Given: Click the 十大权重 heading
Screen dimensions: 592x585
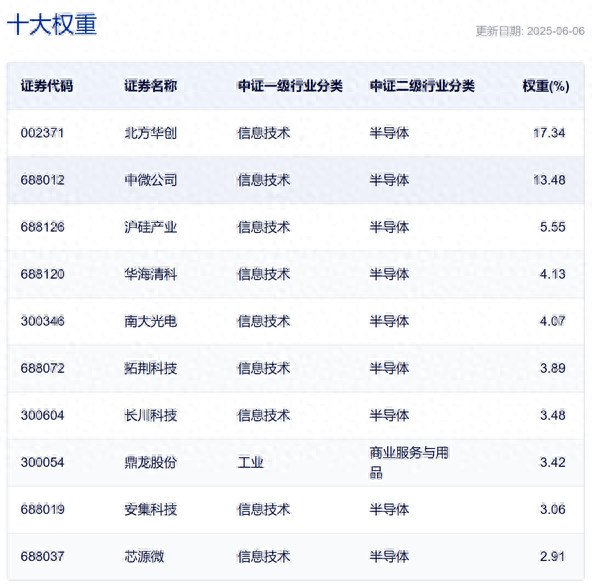Looking at the screenshot, I should click(x=52, y=25).
